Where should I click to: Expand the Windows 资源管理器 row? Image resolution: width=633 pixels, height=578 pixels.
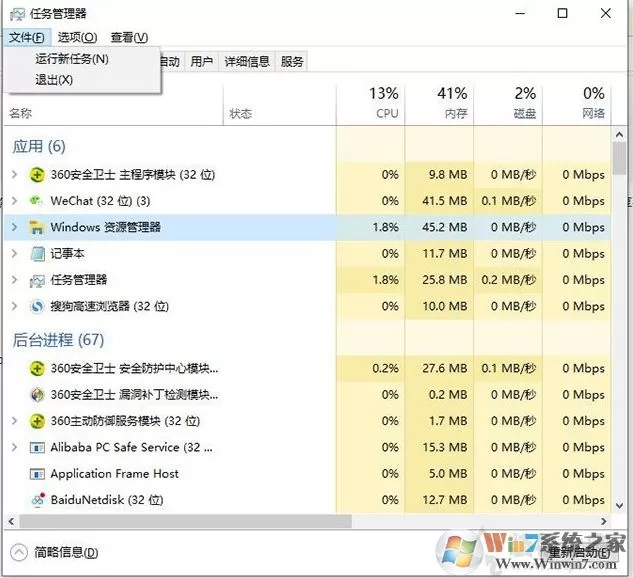click(15, 227)
